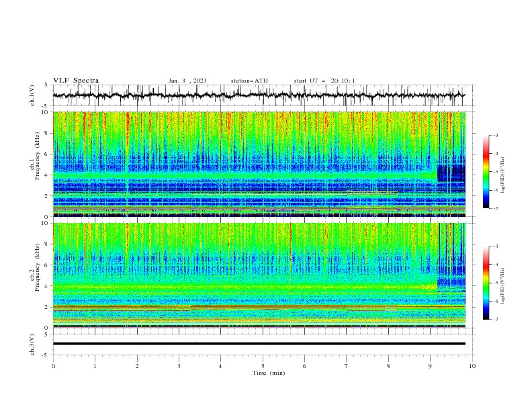This screenshot has width=532, height=411.
Task: Click the "Time (min)" axis title
Action: (x=269, y=373)
